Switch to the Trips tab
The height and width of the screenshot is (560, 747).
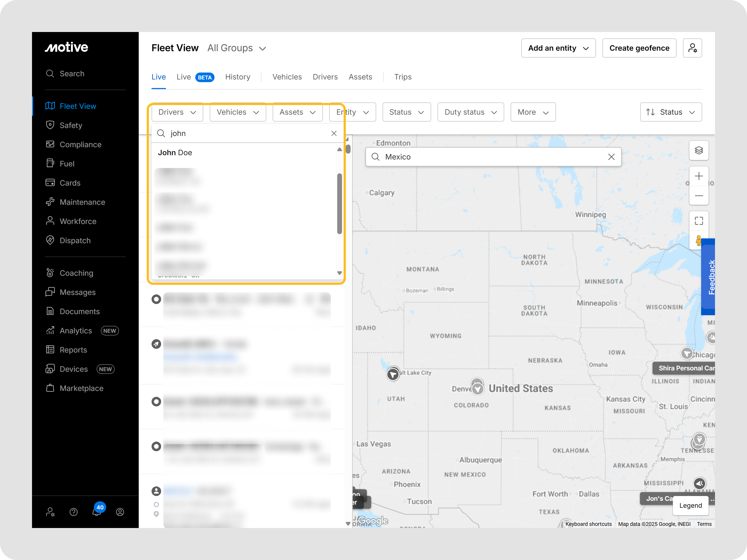tap(403, 77)
